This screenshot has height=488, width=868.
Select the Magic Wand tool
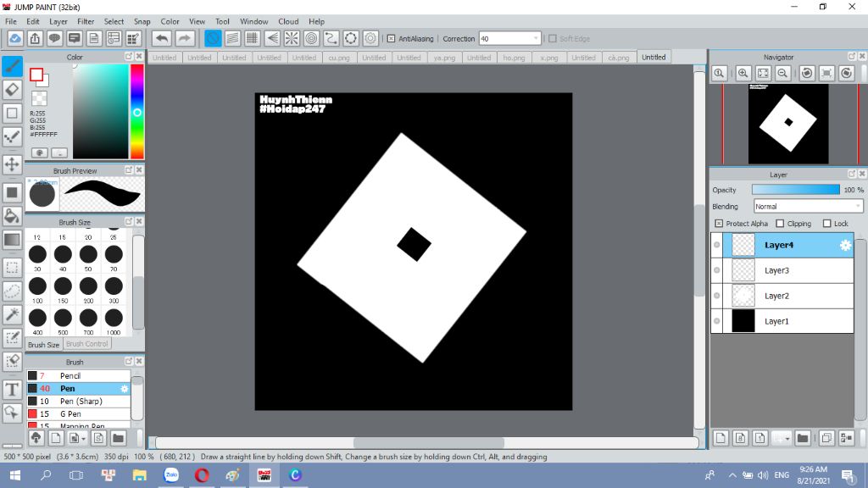pos(12,314)
